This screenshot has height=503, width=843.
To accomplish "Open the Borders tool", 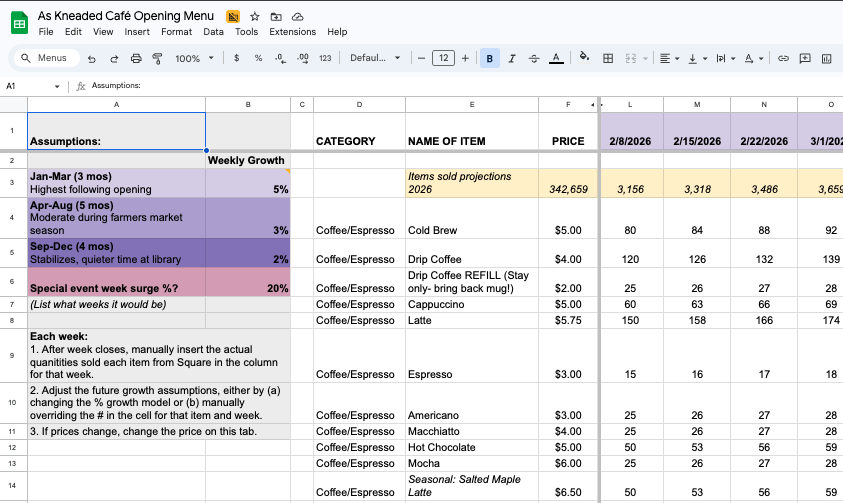I will [x=608, y=58].
